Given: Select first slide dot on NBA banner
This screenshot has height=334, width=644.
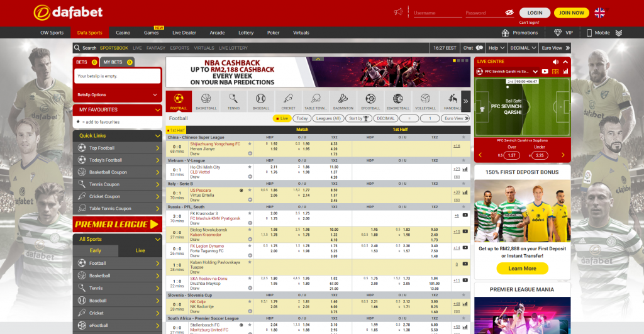Looking at the screenshot, I should [x=454, y=60].
